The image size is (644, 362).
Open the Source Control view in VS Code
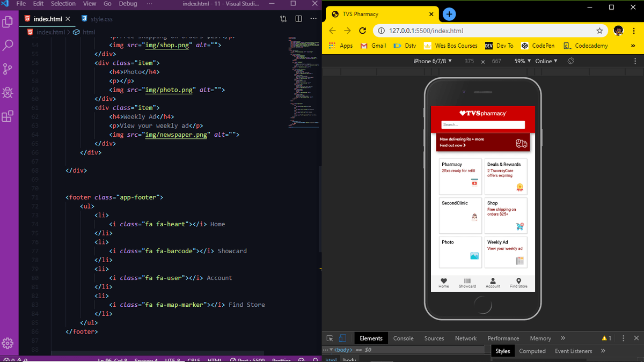[x=8, y=69]
